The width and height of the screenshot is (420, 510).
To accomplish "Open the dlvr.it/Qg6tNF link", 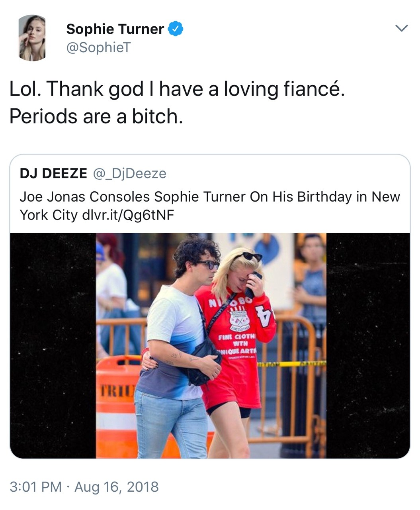I will 127,215.
